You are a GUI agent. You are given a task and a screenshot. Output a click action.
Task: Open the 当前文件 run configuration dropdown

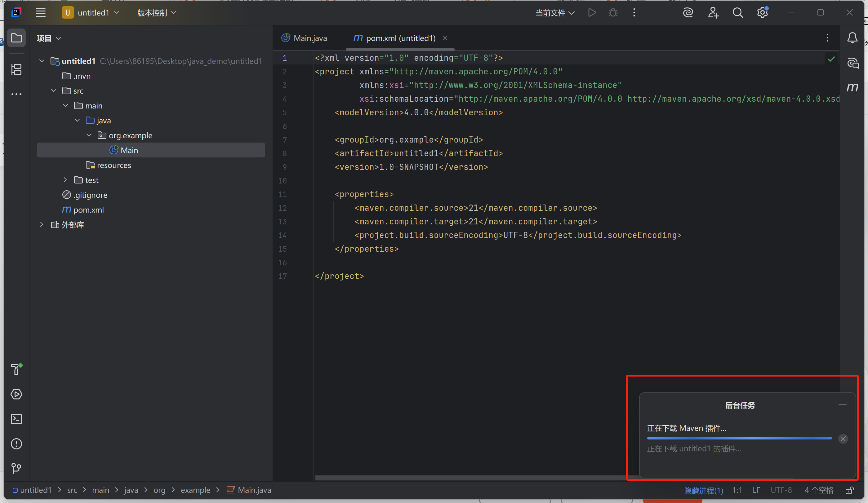(x=554, y=13)
